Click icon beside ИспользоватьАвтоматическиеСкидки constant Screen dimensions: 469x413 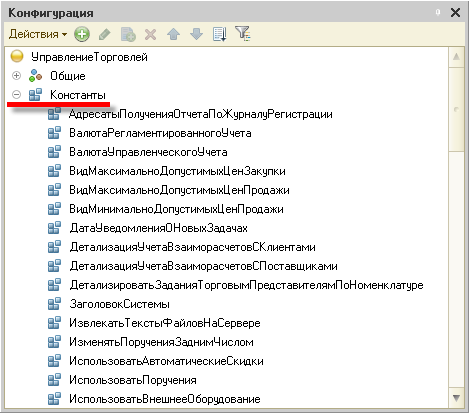coord(54,361)
